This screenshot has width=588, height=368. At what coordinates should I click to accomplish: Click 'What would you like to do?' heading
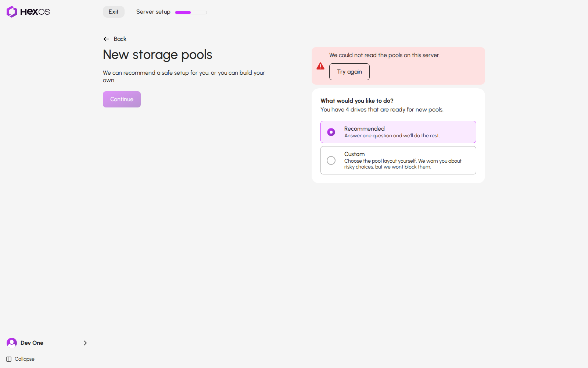click(357, 101)
